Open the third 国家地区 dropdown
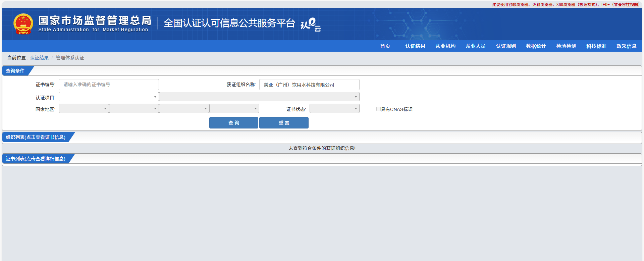This screenshot has height=261, width=644. point(184,108)
